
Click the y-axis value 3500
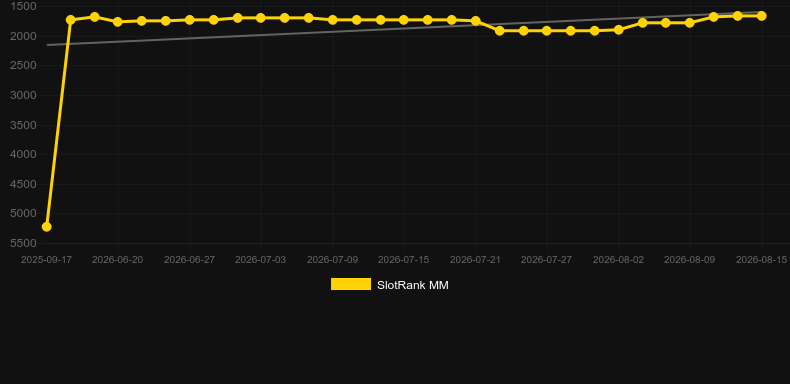tap(24, 125)
